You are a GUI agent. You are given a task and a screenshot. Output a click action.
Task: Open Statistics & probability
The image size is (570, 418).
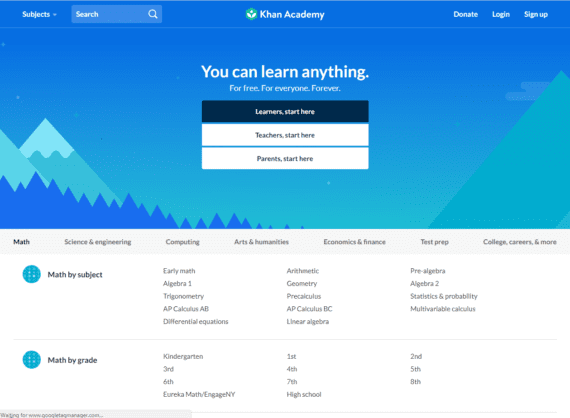443,296
